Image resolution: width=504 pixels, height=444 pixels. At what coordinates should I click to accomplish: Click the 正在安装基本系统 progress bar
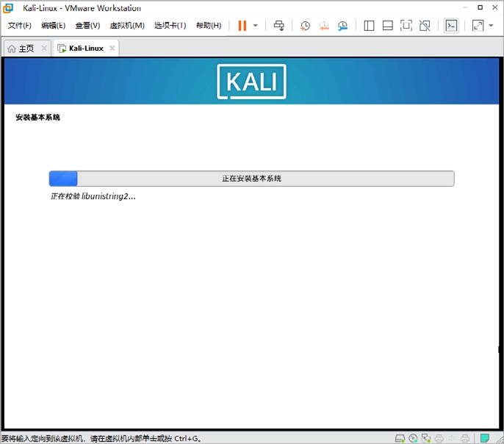[x=251, y=179]
